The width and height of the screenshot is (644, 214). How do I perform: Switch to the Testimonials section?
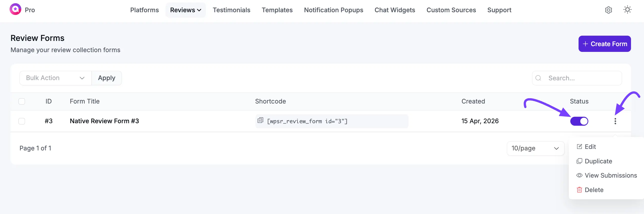232,10
